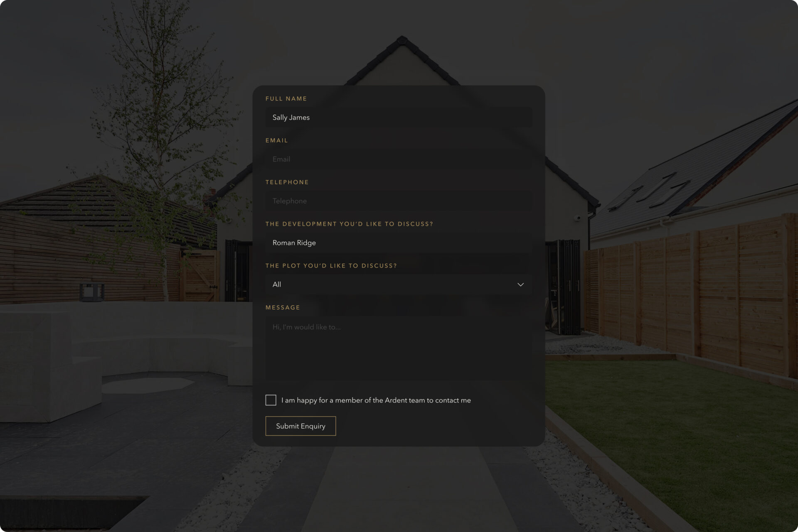Click the Full Name input field
This screenshot has height=532, width=798.
(x=399, y=117)
